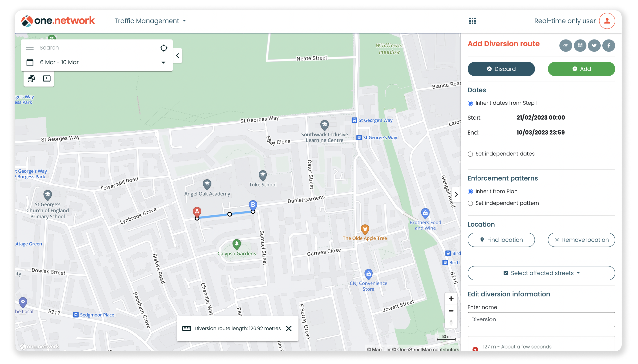Click the green Add button

582,69
